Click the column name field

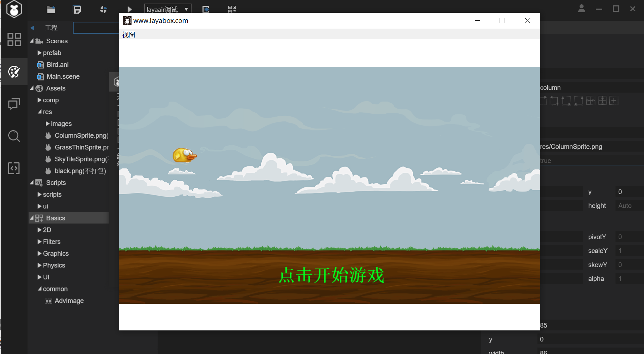click(592, 88)
